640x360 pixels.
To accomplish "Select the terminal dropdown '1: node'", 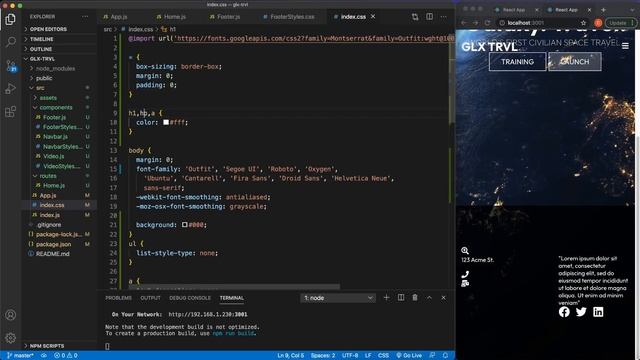I will [x=338, y=298].
